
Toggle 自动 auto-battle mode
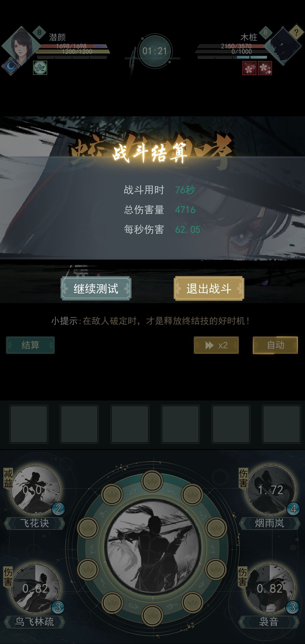coord(275,345)
